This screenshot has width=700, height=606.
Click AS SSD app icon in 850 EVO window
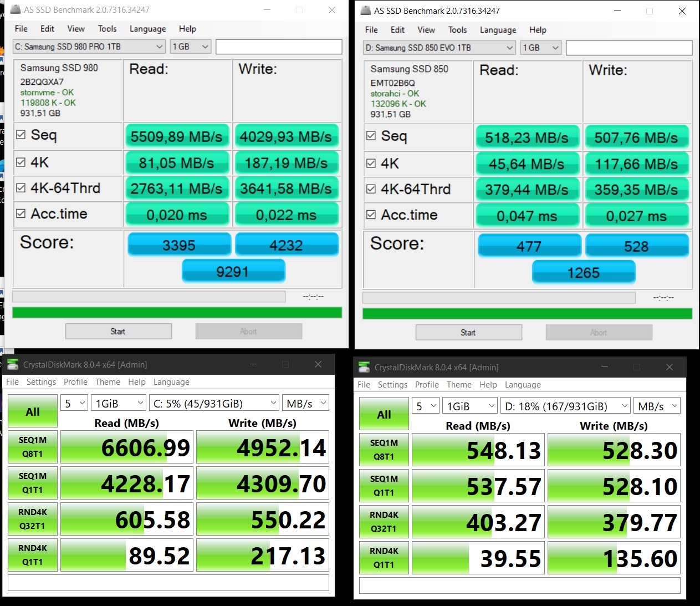pyautogui.click(x=366, y=11)
